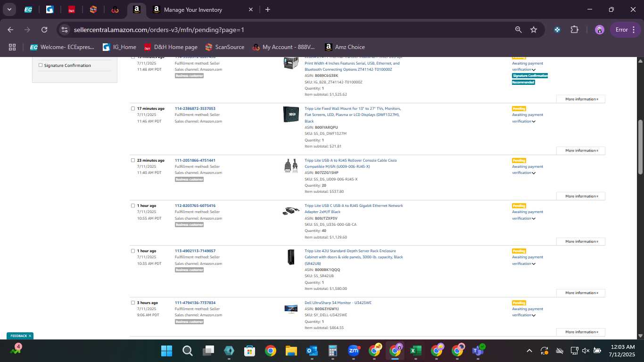
Task: Expand More information for wall mount order
Action: (581, 151)
